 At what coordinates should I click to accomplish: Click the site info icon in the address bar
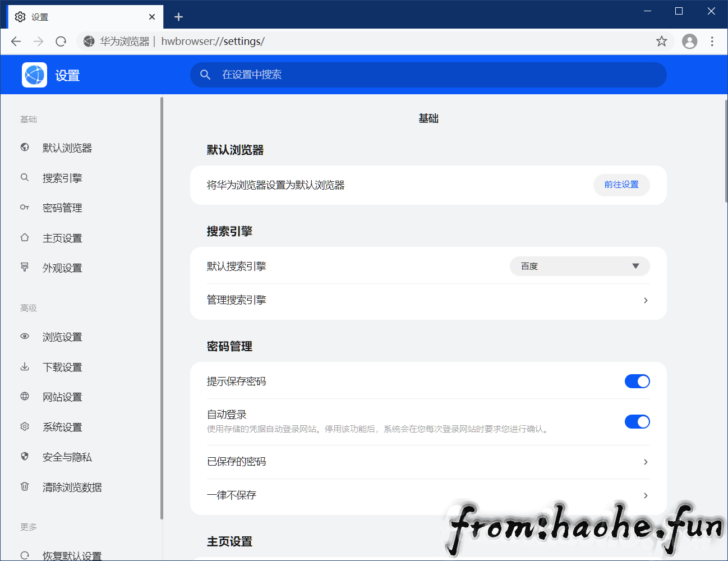89,41
